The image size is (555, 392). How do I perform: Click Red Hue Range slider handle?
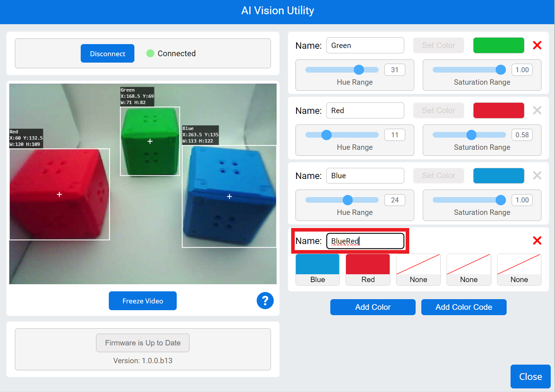click(x=326, y=135)
